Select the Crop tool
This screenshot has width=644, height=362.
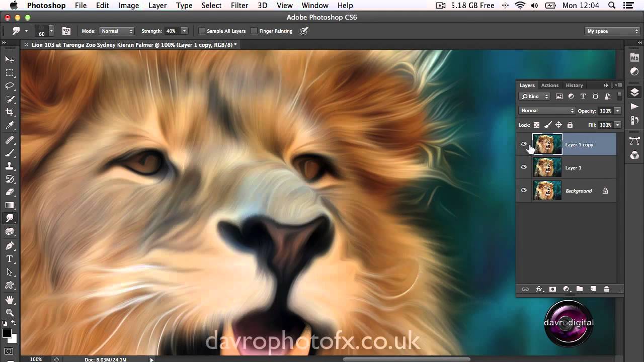coord(10,112)
